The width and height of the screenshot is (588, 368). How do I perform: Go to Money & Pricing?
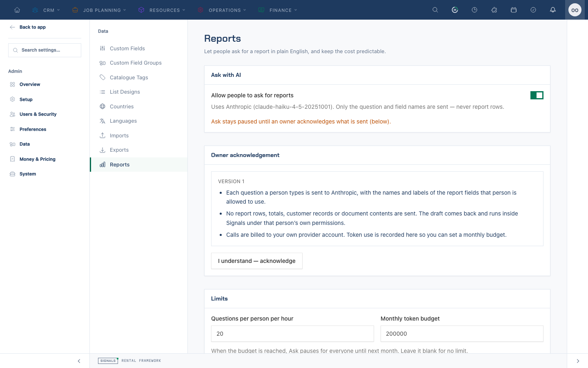(45, 159)
